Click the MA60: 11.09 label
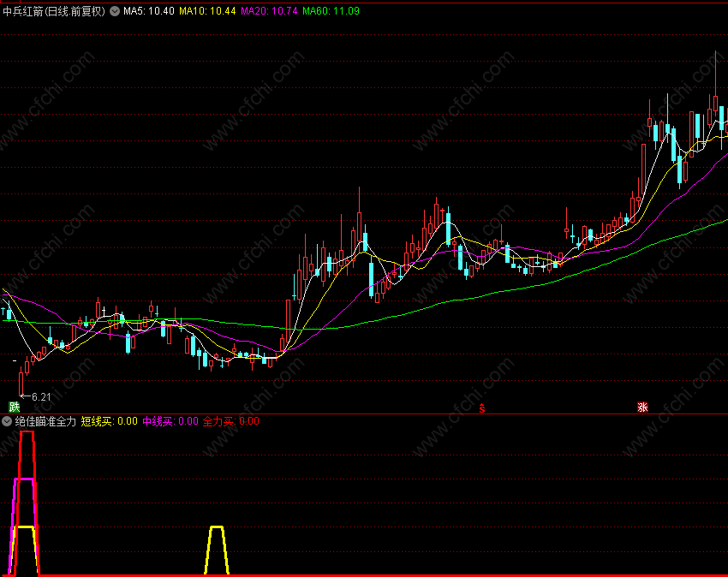Screen dimensions: 728x577 coord(331,11)
